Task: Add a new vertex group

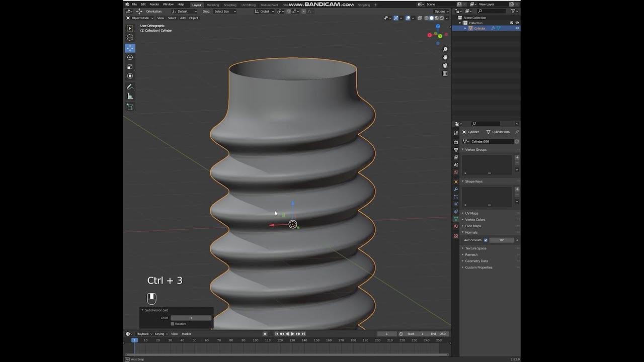Action: click(517, 157)
